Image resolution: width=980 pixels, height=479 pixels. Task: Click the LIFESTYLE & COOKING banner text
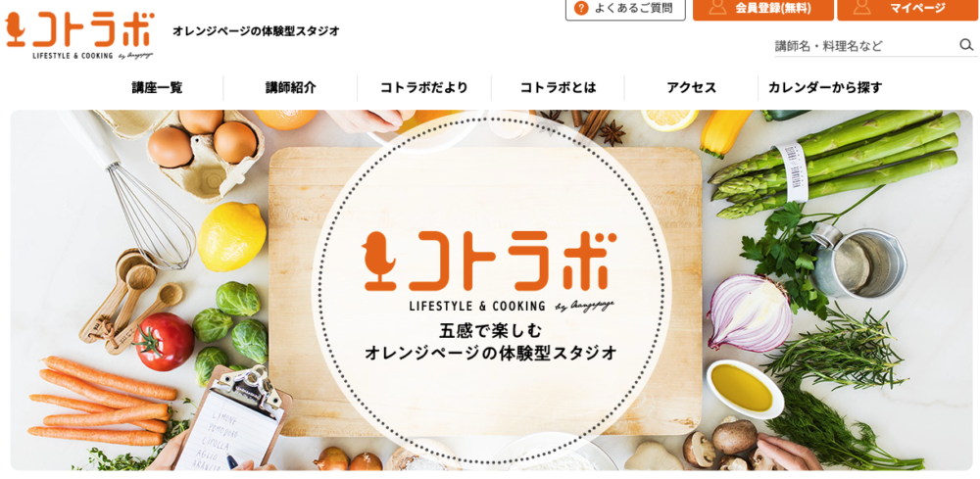(x=477, y=306)
